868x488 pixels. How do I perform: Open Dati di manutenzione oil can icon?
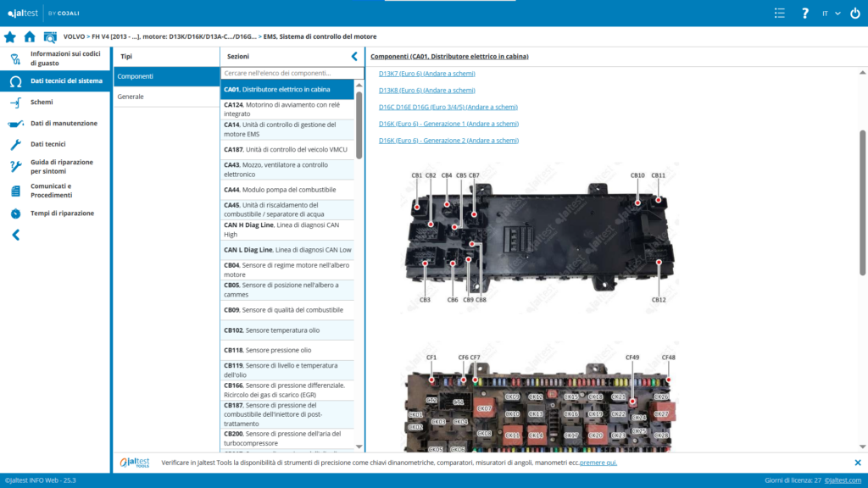pos(15,124)
